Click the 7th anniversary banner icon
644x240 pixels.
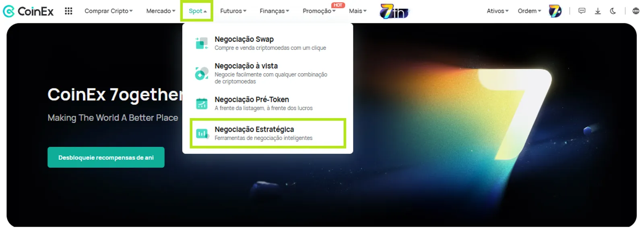394,11
